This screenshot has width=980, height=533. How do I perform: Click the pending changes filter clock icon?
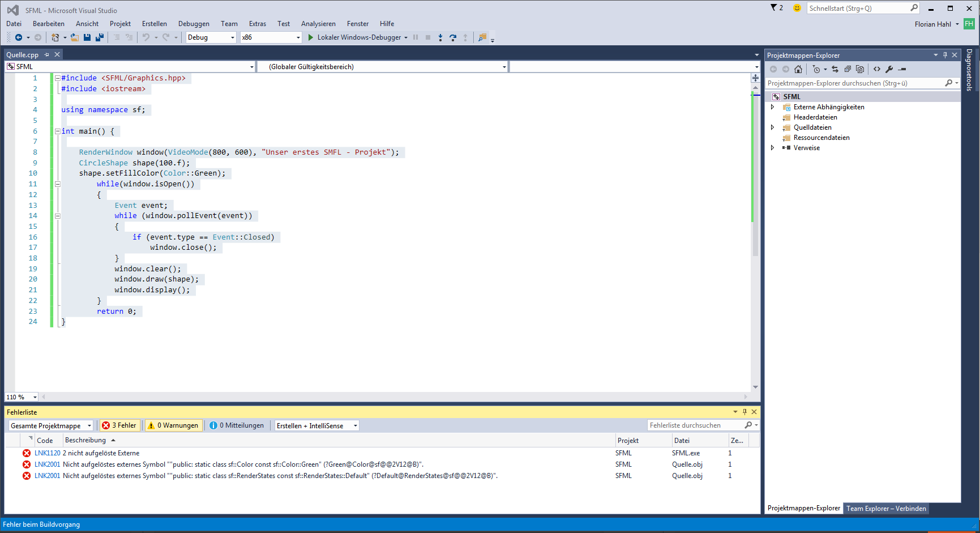(x=816, y=69)
